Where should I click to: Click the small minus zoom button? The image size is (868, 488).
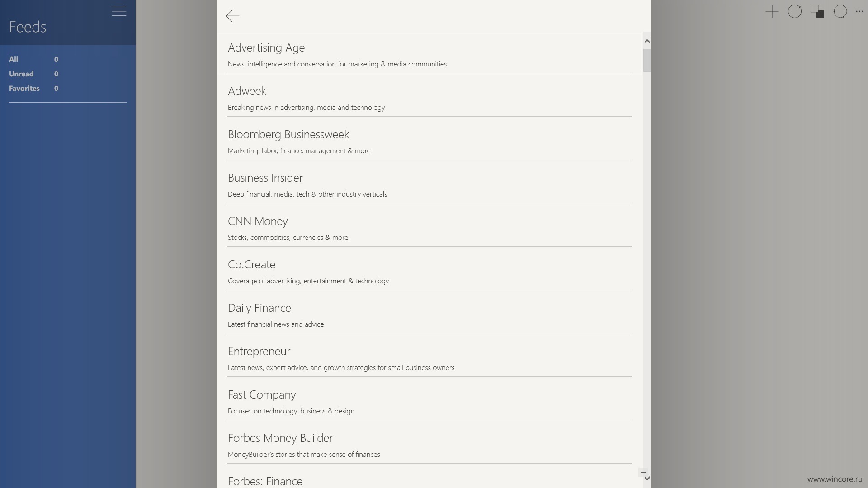tap(643, 472)
